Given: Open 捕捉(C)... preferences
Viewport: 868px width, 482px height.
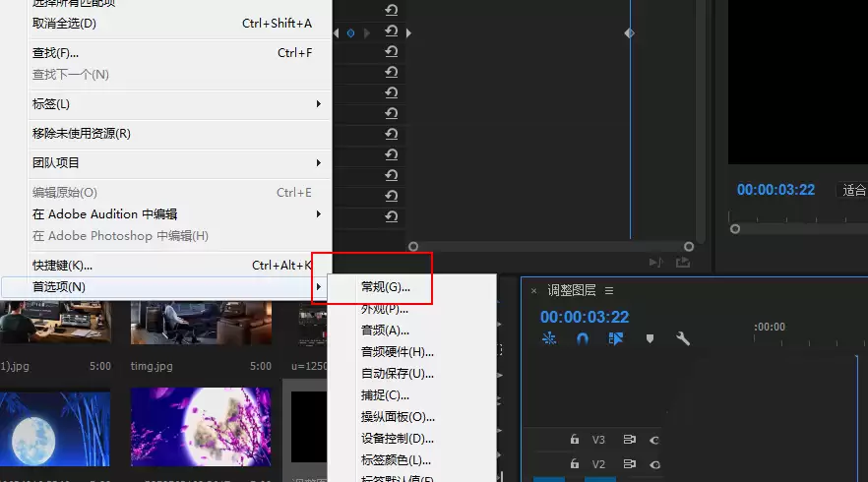Looking at the screenshot, I should pos(411,395).
